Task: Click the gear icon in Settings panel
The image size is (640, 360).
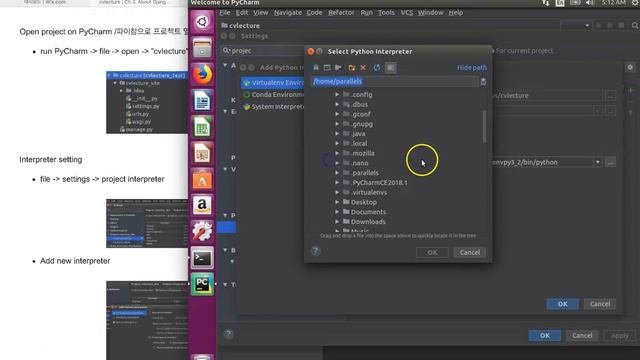Action: click(x=630, y=67)
